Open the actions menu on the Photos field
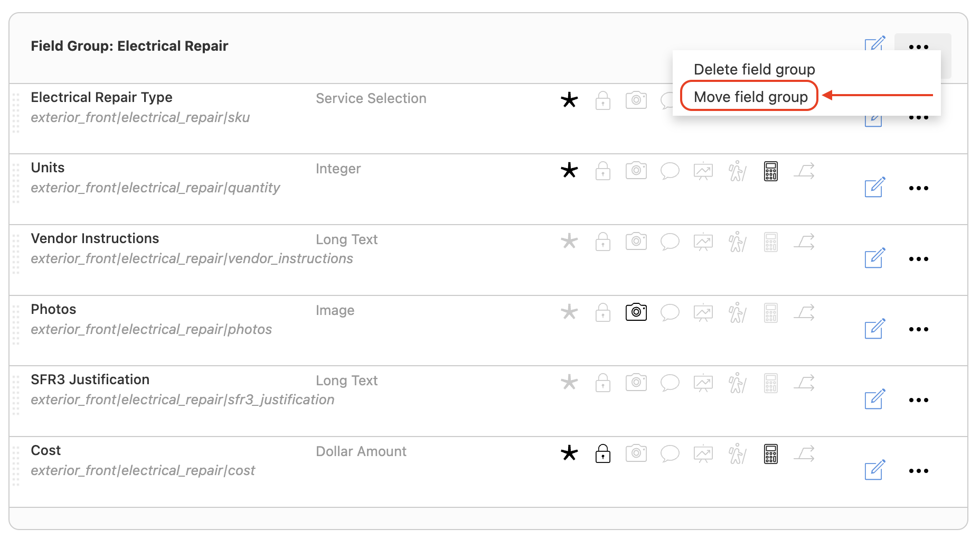This screenshot has height=538, width=980. [919, 329]
